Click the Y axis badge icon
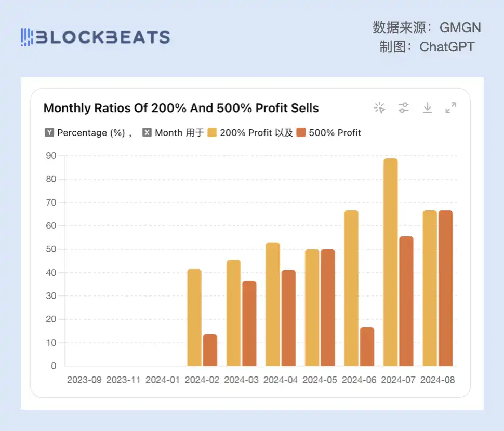This screenshot has width=504, height=431. click(49, 132)
